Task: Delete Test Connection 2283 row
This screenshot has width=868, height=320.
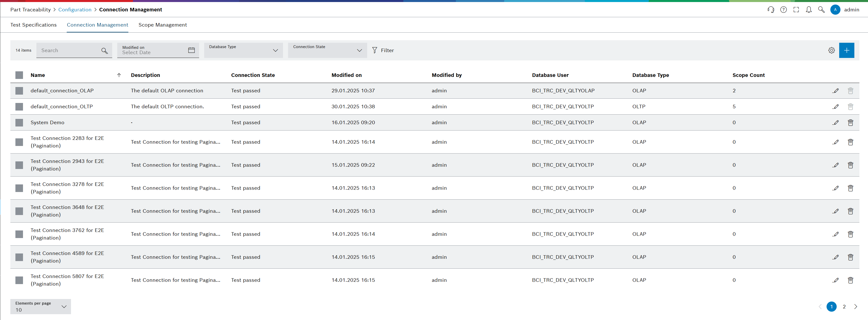Action: point(850,142)
